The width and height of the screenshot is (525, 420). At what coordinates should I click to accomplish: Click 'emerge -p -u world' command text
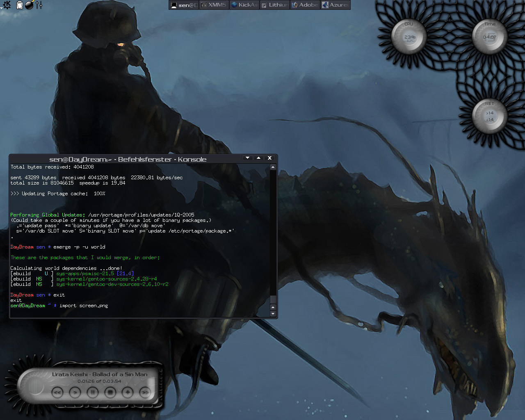(x=79, y=247)
